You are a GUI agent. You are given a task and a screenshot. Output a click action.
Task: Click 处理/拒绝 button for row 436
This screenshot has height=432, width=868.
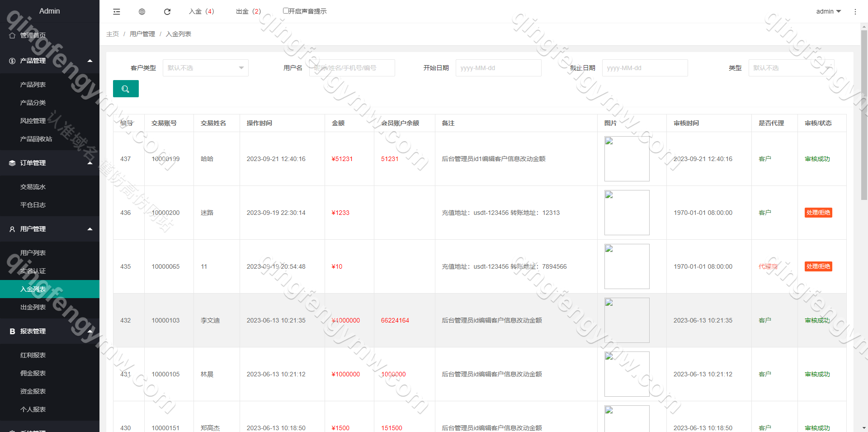point(818,213)
